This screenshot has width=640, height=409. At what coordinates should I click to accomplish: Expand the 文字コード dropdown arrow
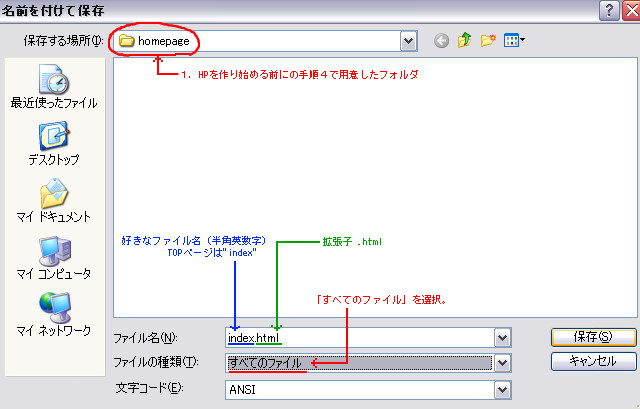tap(502, 390)
